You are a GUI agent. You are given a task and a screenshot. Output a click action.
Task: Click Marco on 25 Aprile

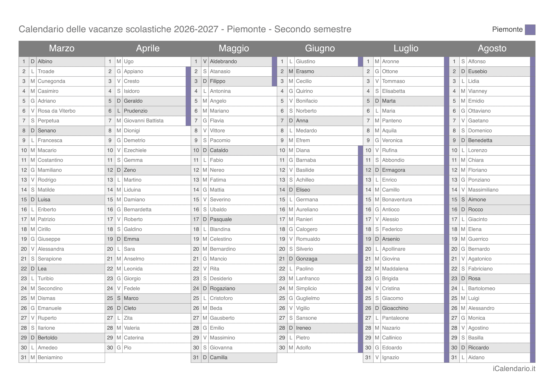[x=131, y=298]
